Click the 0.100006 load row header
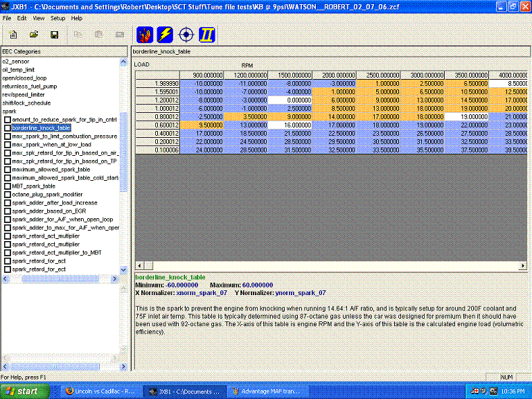 pyautogui.click(x=157, y=150)
